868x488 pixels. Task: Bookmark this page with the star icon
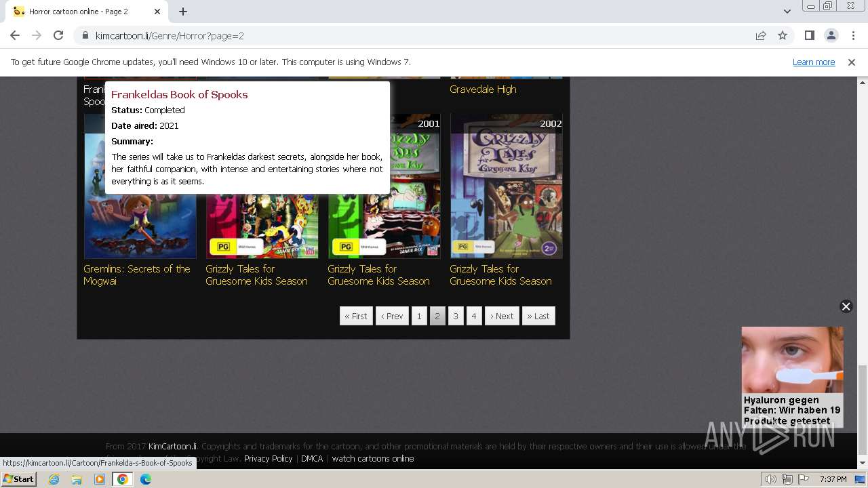(x=783, y=35)
